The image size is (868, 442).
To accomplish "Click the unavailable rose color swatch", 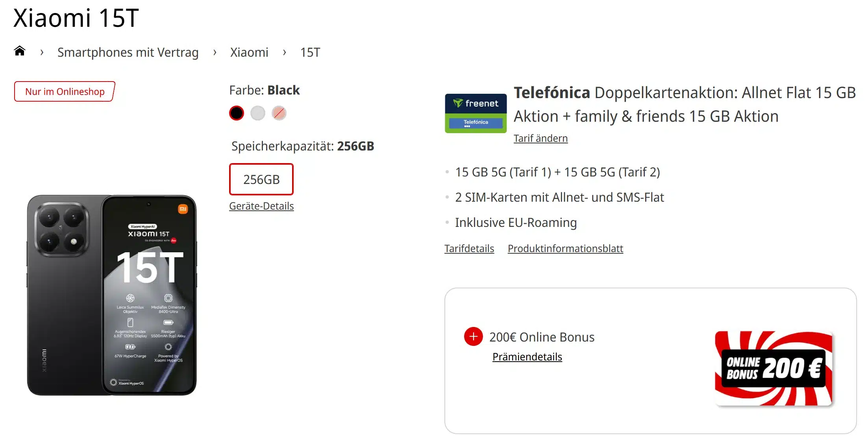I will click(x=279, y=113).
